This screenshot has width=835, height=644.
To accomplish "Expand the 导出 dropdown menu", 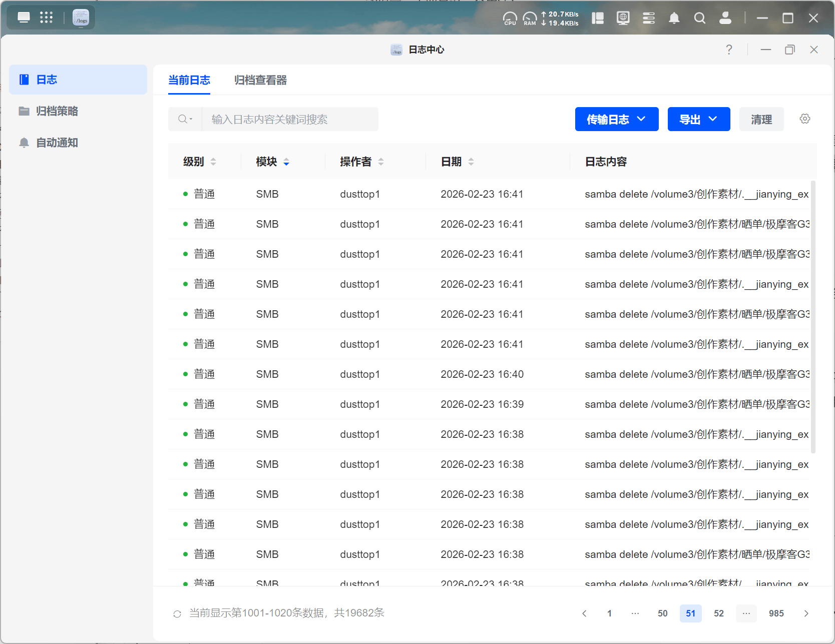I will [x=698, y=119].
